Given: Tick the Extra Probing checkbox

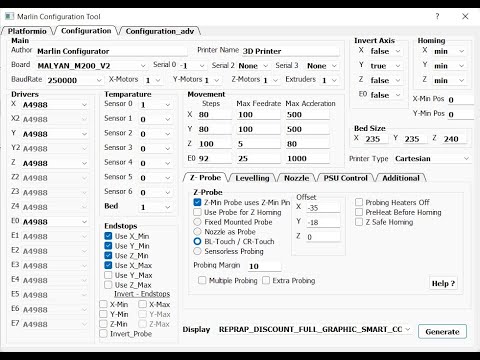Looking at the screenshot, I should pyautogui.click(x=266, y=280).
